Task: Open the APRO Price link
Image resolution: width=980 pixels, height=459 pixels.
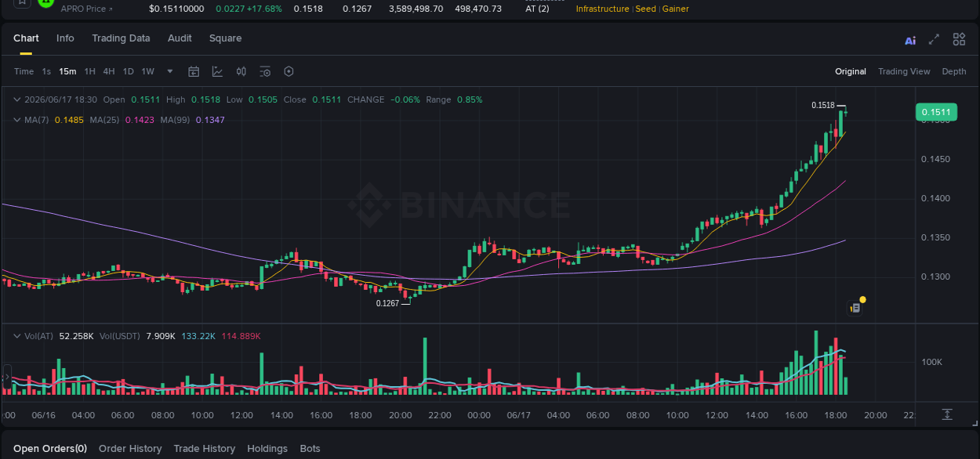Action: point(86,9)
